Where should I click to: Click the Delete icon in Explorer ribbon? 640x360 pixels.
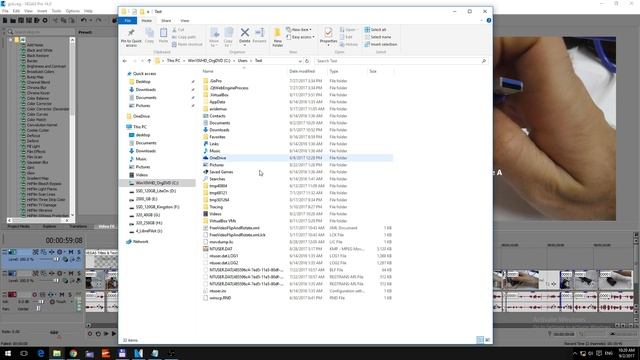244,36
